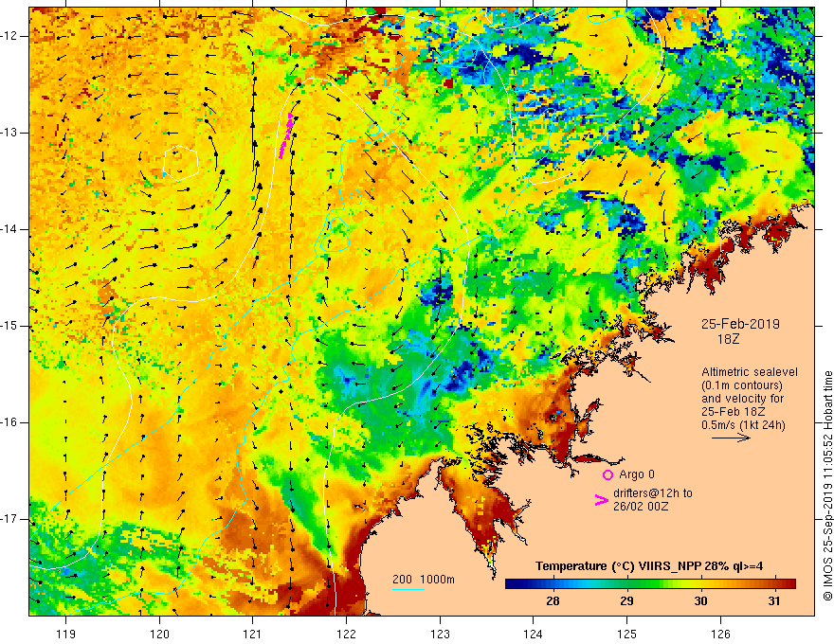Click the -14 latitude axis label

click(x=10, y=229)
